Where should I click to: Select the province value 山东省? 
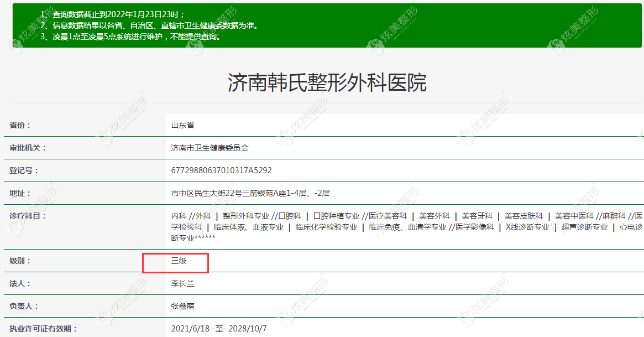click(x=183, y=126)
